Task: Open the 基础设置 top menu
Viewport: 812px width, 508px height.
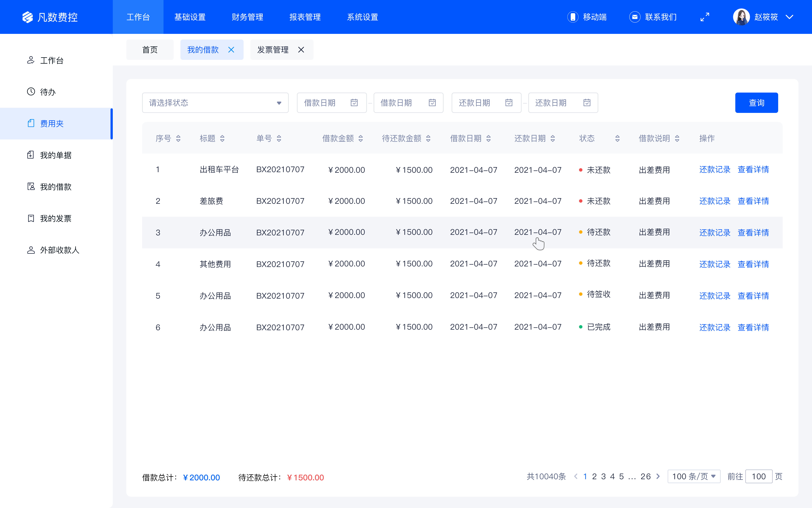Action: pyautogui.click(x=190, y=17)
